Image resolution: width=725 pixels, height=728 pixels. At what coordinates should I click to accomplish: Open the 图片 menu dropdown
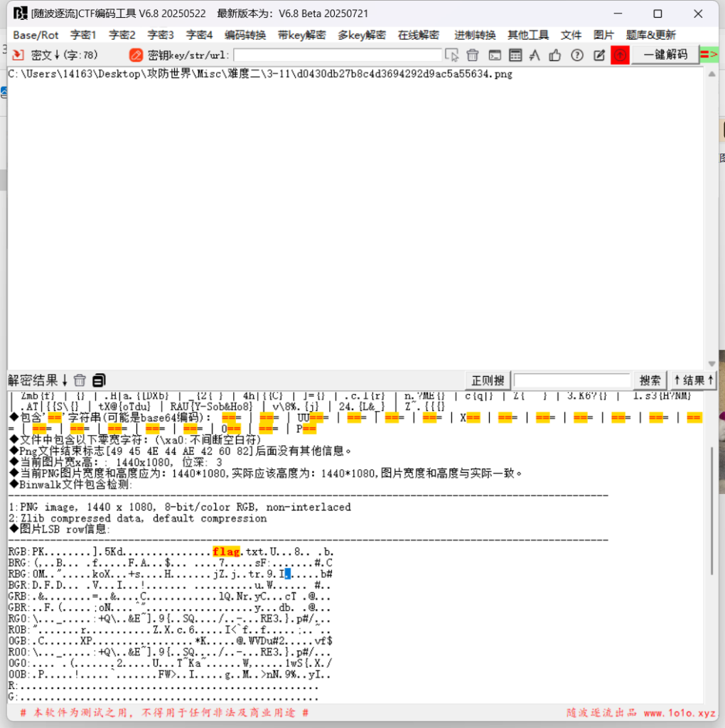pyautogui.click(x=603, y=35)
